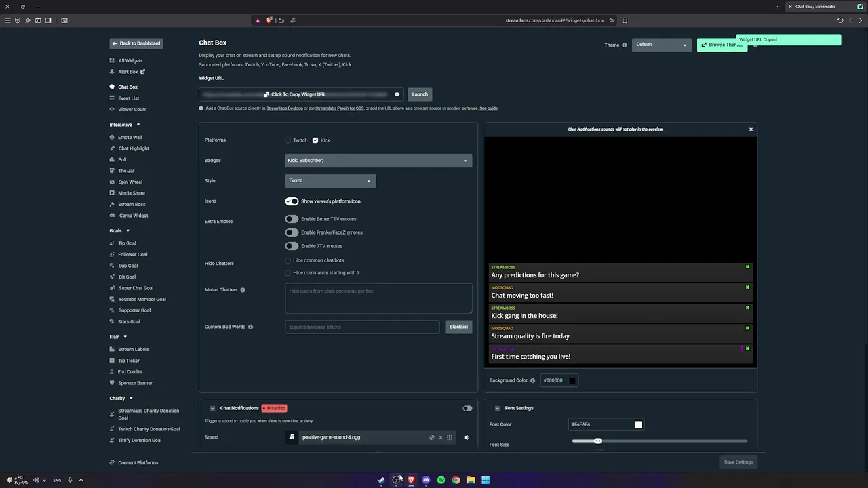Open Discord from the taskbar
This screenshot has height=488, width=868.
(x=426, y=480)
